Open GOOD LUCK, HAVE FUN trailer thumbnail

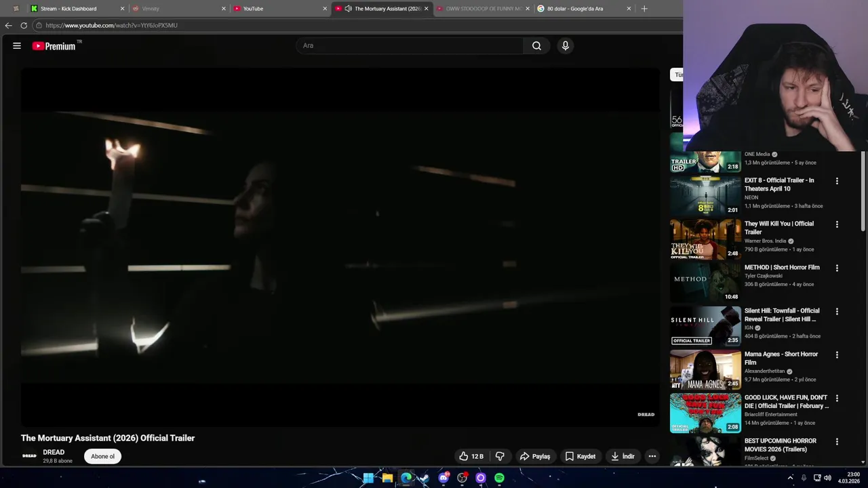click(705, 412)
